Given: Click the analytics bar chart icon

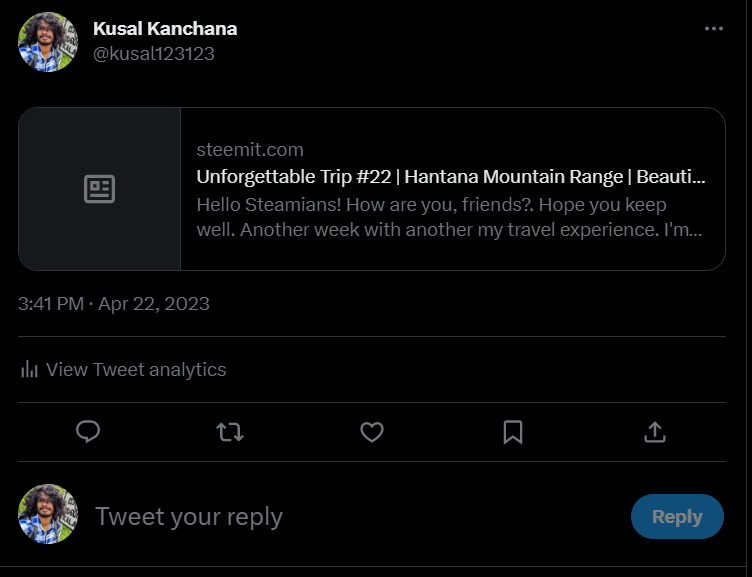Looking at the screenshot, I should [x=29, y=370].
